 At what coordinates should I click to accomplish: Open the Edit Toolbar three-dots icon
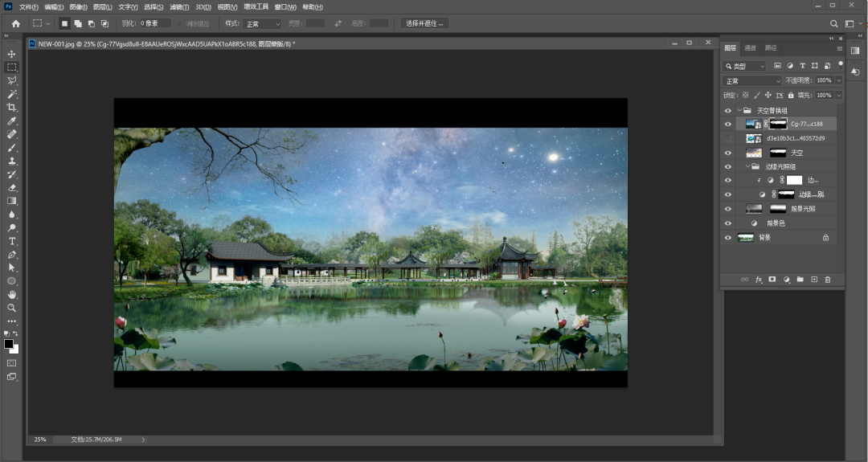tap(11, 321)
